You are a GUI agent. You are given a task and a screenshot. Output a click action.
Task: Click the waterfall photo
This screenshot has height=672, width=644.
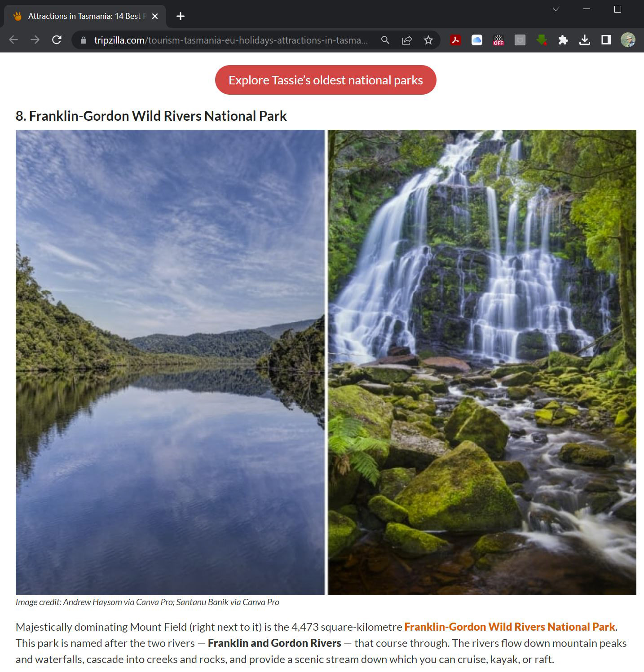[x=482, y=362]
